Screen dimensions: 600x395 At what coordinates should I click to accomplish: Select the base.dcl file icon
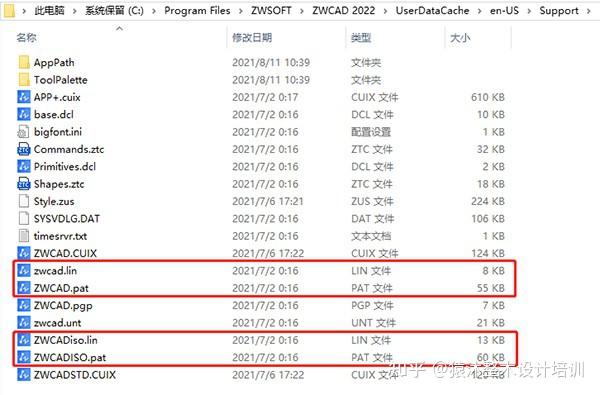(x=24, y=114)
